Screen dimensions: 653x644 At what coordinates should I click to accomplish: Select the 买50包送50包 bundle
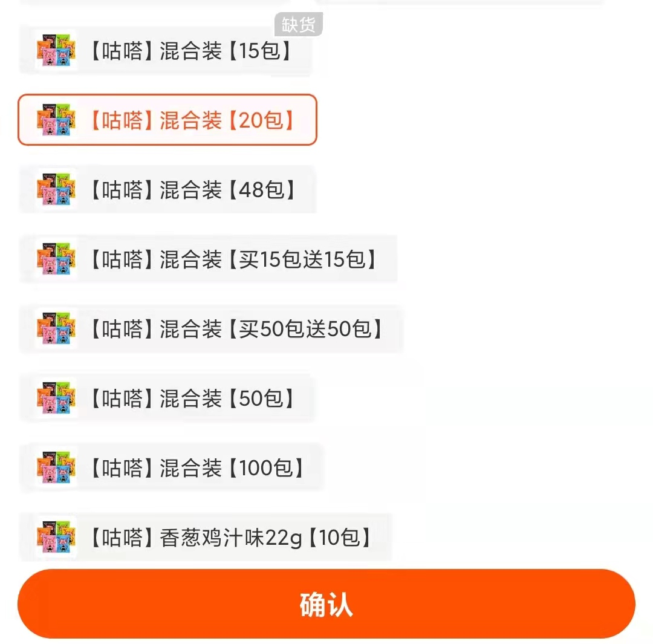click(x=236, y=329)
